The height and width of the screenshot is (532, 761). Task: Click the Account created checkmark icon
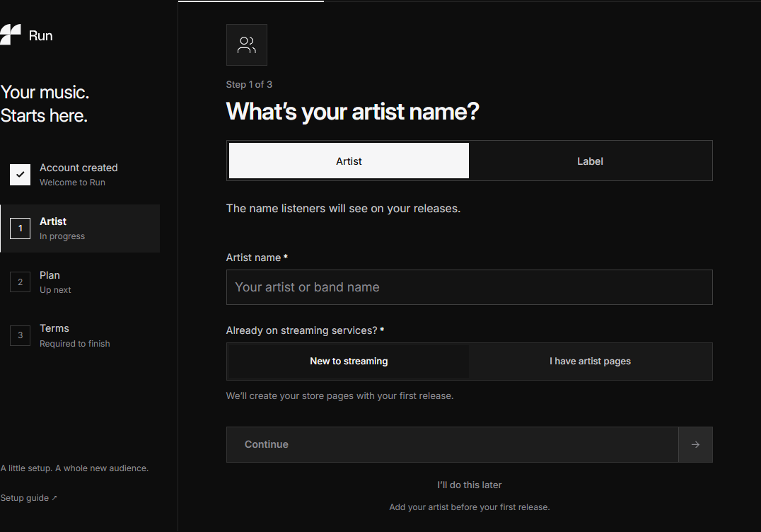click(x=21, y=175)
